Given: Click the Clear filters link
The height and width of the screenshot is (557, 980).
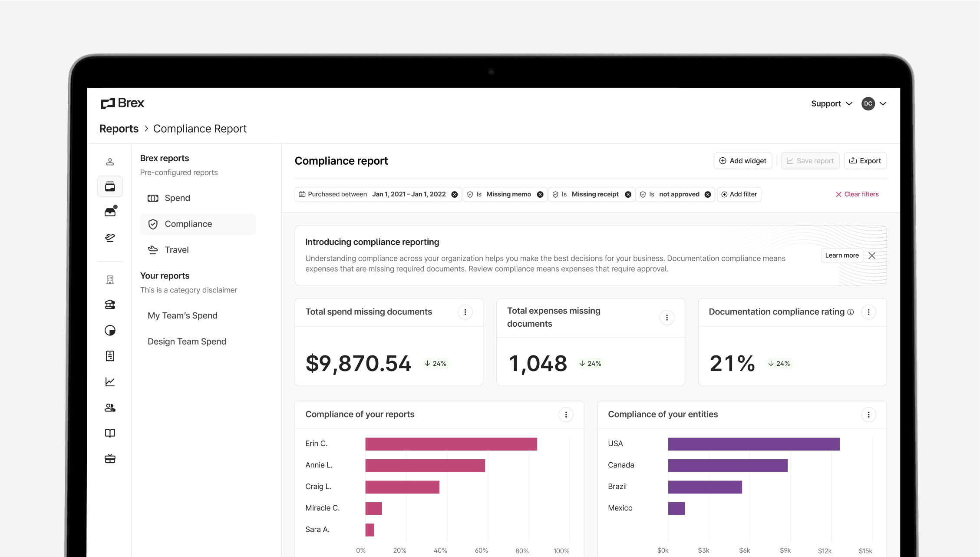Looking at the screenshot, I should [x=857, y=195].
